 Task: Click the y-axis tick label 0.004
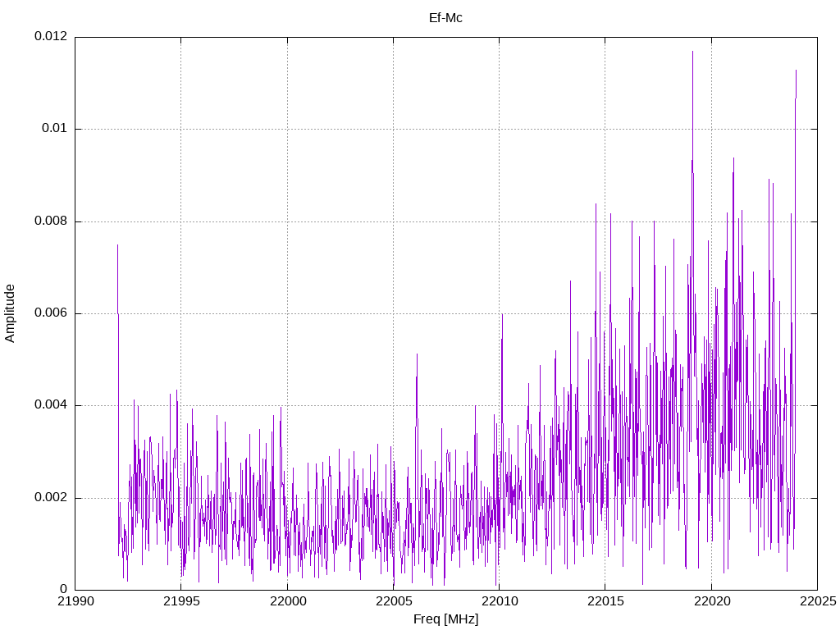(51, 405)
